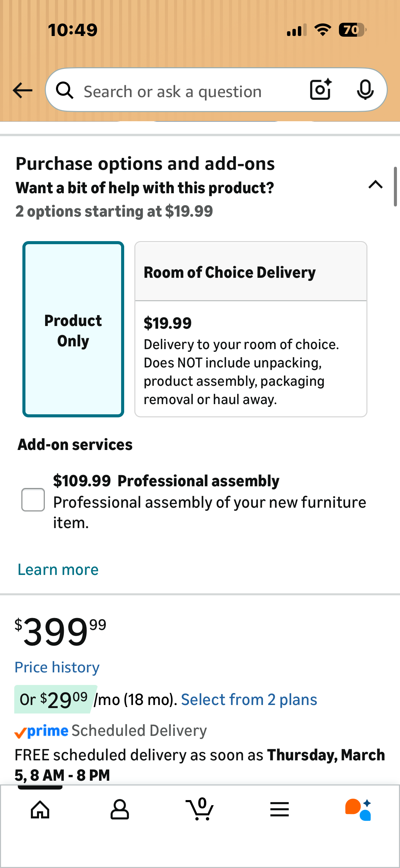
Task: Open camera lens visual search
Action: 320,90
